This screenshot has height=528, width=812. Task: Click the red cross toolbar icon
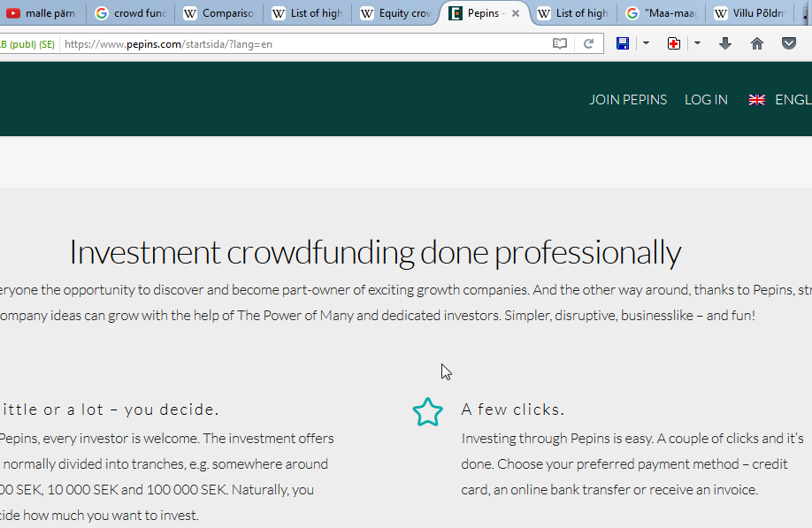674,43
